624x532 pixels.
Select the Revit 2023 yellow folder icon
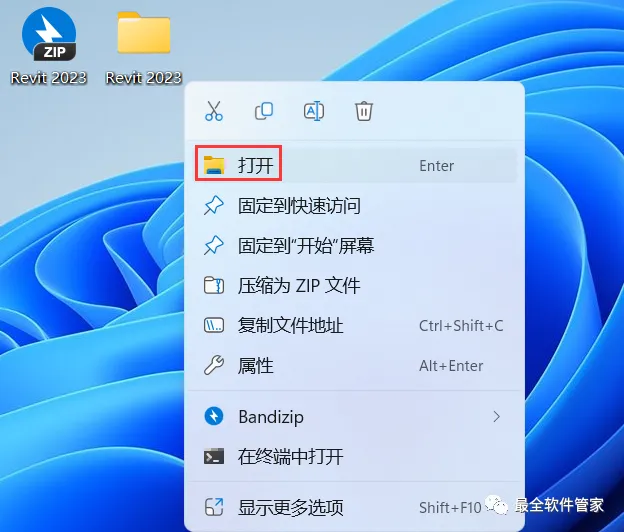tap(144, 33)
